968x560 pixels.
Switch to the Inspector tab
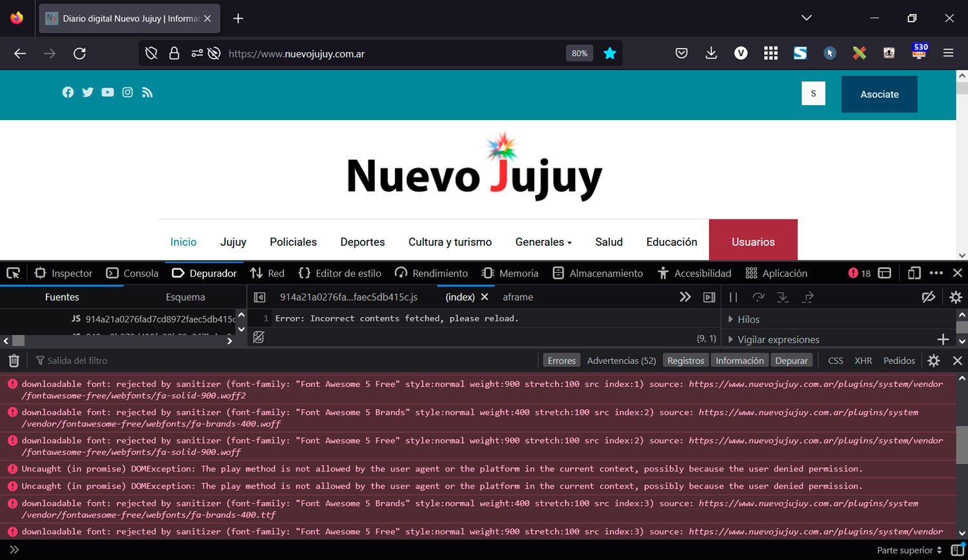click(63, 273)
